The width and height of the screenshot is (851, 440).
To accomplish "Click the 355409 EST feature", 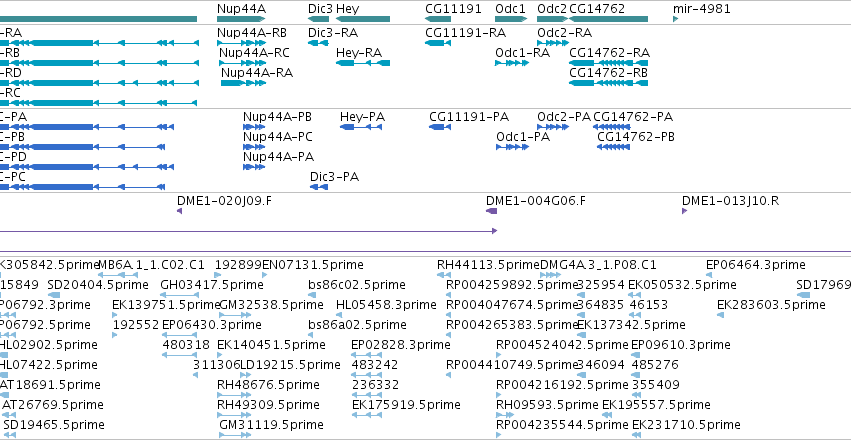I will (x=636, y=396).
